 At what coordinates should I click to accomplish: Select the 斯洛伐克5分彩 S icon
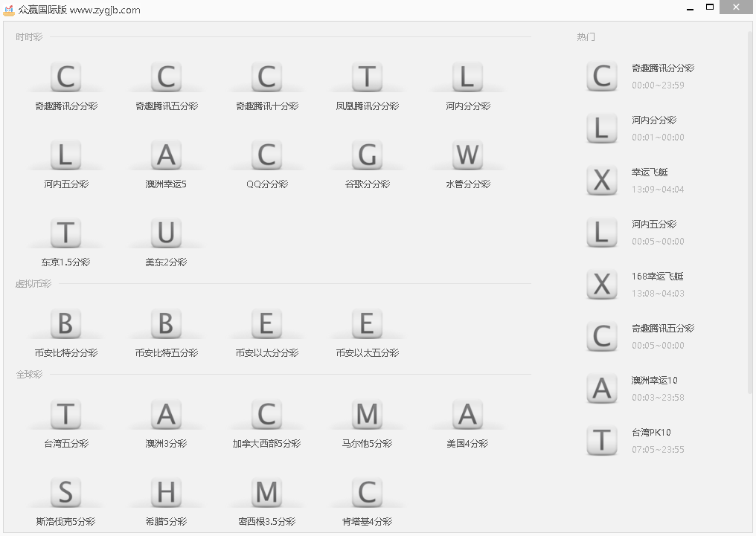[66, 493]
